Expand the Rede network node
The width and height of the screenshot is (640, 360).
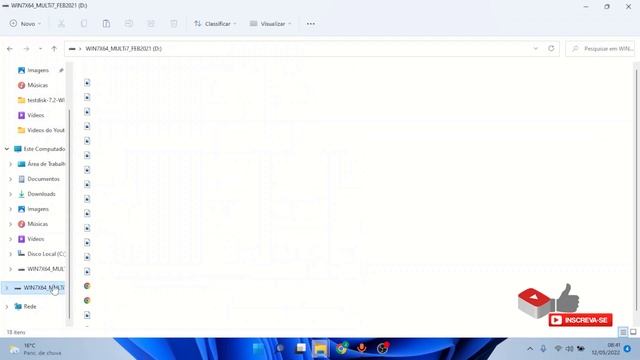(7, 307)
